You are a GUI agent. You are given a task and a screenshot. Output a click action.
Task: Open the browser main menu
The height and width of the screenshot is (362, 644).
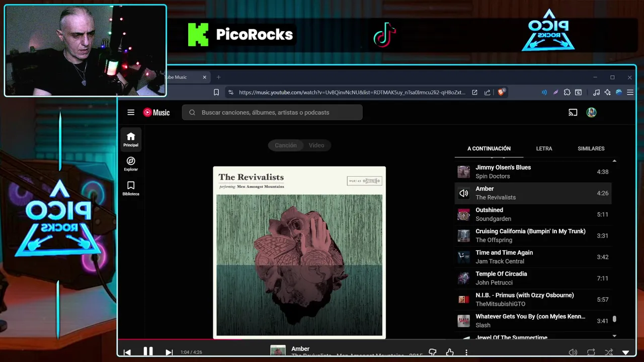click(630, 93)
